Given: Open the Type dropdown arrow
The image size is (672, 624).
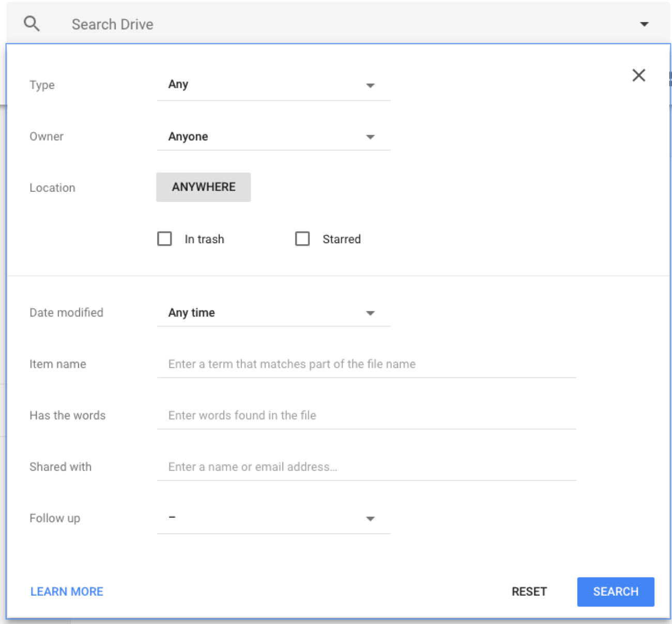Looking at the screenshot, I should [x=371, y=85].
